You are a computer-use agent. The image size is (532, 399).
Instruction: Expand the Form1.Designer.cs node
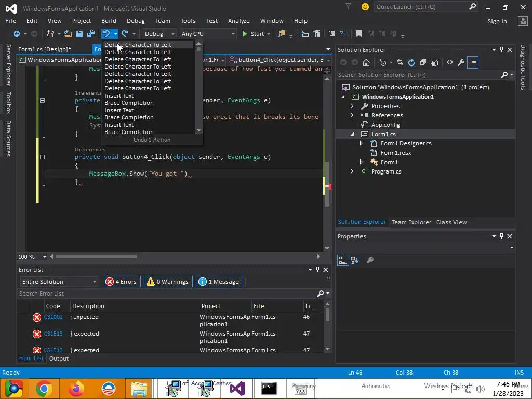pos(362,143)
